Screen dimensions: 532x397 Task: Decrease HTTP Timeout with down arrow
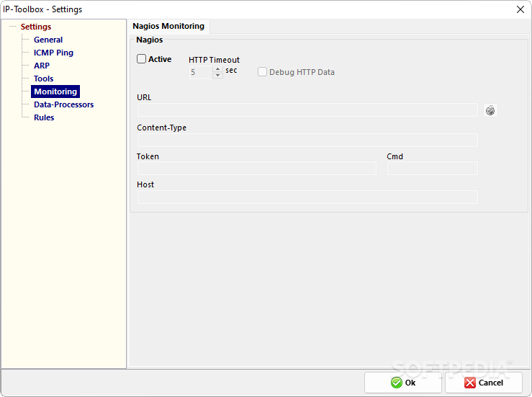[218, 75]
